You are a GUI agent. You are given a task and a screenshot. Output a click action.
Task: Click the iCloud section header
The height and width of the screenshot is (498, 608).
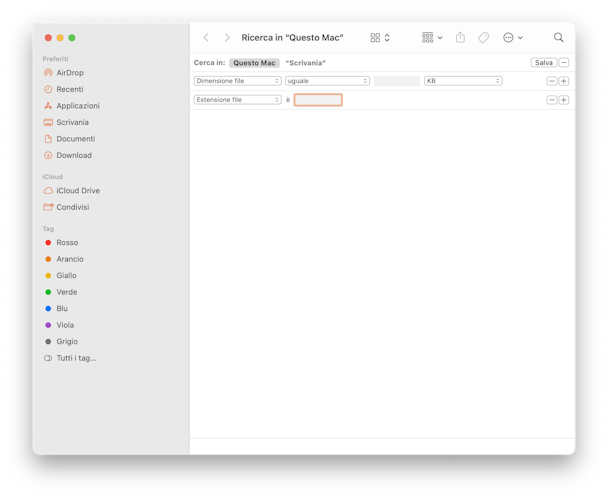(52, 177)
